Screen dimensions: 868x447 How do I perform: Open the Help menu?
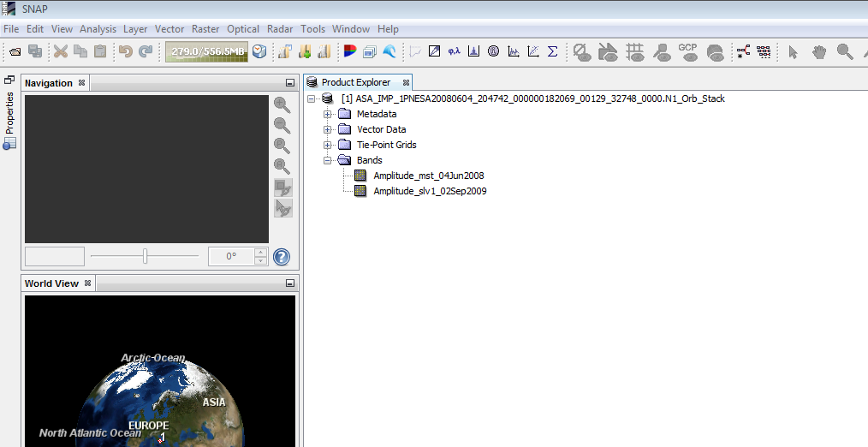pyautogui.click(x=388, y=29)
